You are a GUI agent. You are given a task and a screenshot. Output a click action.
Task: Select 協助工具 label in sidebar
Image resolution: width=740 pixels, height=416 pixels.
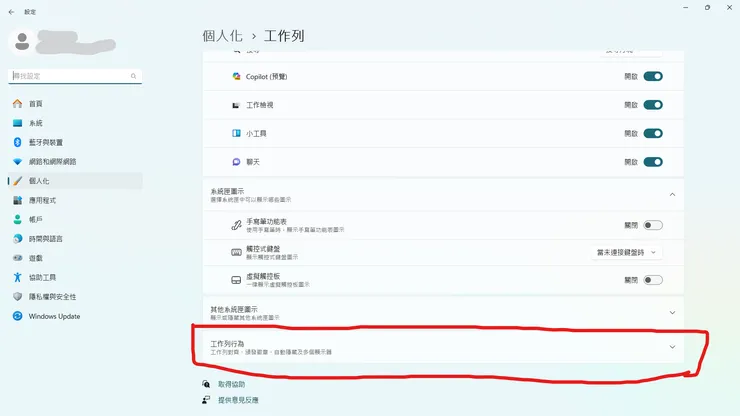point(42,277)
